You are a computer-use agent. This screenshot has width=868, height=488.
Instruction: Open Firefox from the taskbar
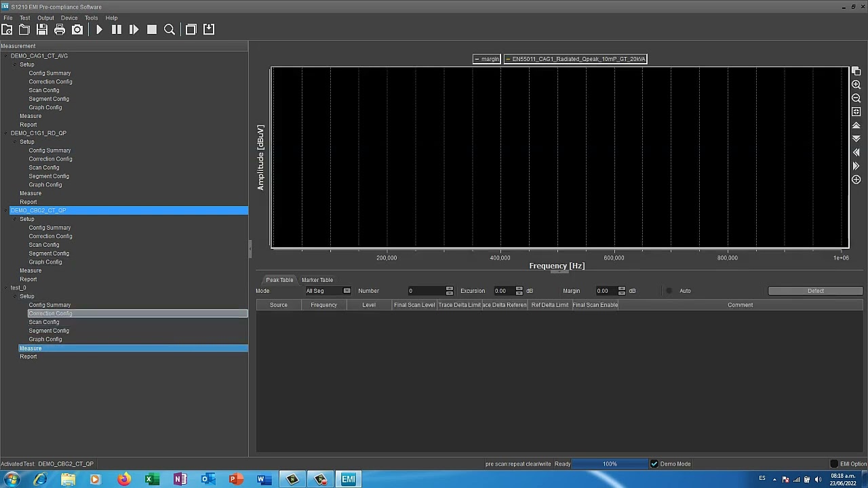point(123,479)
